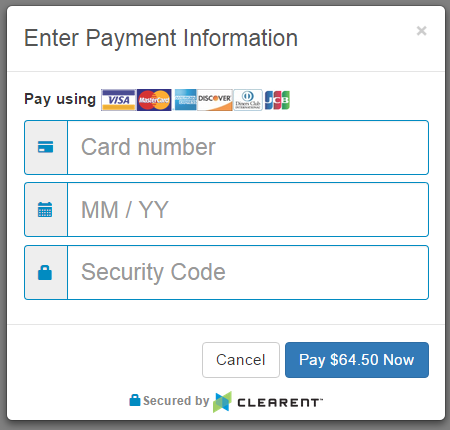This screenshot has height=430, width=450.
Task: Click the Discover card logo
Action: click(x=215, y=100)
